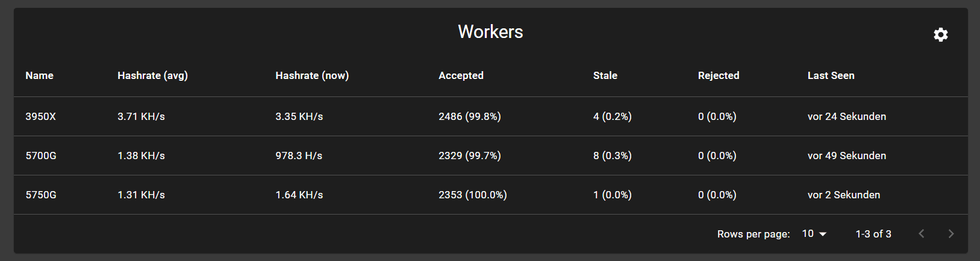Click the Workers table title

(490, 32)
